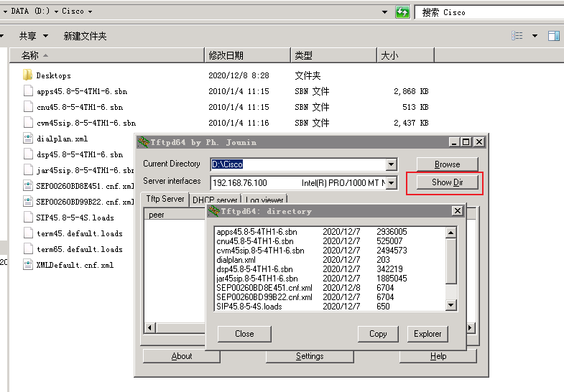Select the dialplan.xml file icon in Explorer
Image resolution: width=564 pixels, height=392 pixels.
28,139
